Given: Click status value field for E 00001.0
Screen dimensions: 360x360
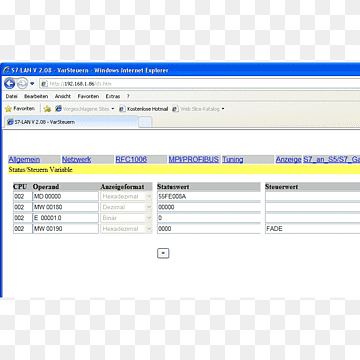Looking at the screenshot, I should pos(209,218).
